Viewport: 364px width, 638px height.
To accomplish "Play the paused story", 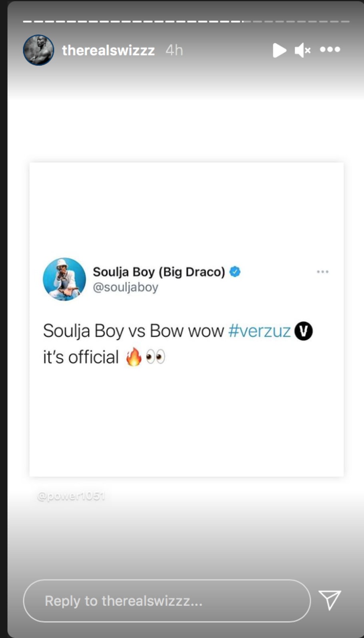I will [x=279, y=50].
